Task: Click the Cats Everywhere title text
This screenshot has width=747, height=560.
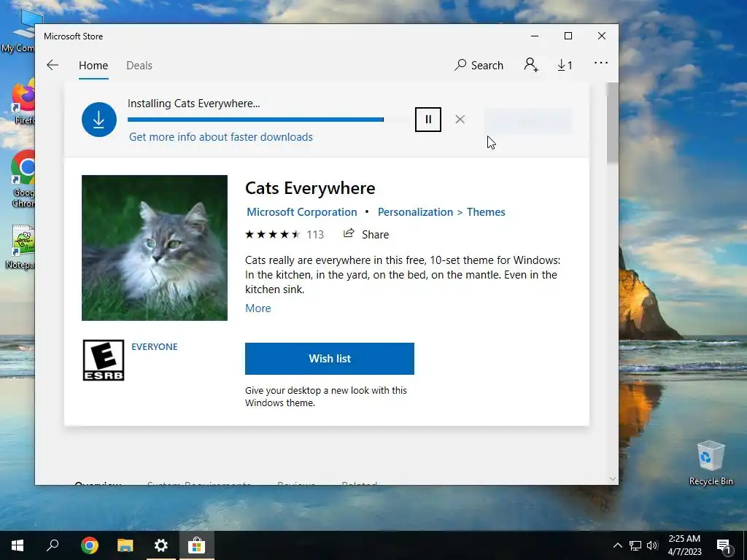Action: [x=310, y=188]
